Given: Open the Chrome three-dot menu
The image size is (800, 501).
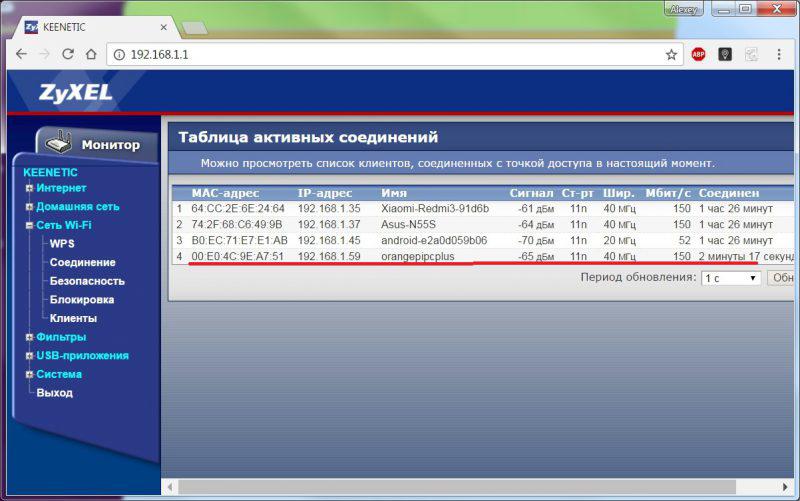Looking at the screenshot, I should point(783,55).
